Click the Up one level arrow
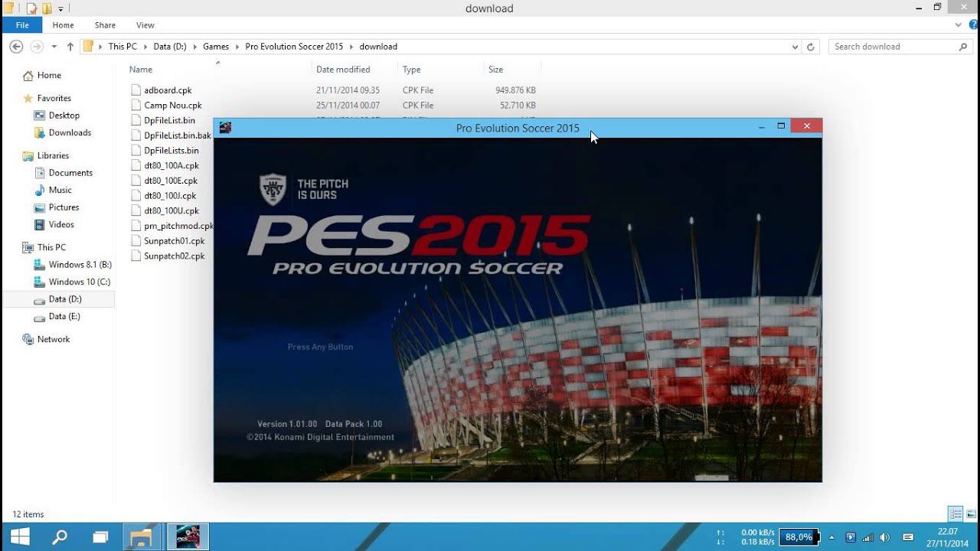This screenshot has width=980, height=551. [70, 47]
